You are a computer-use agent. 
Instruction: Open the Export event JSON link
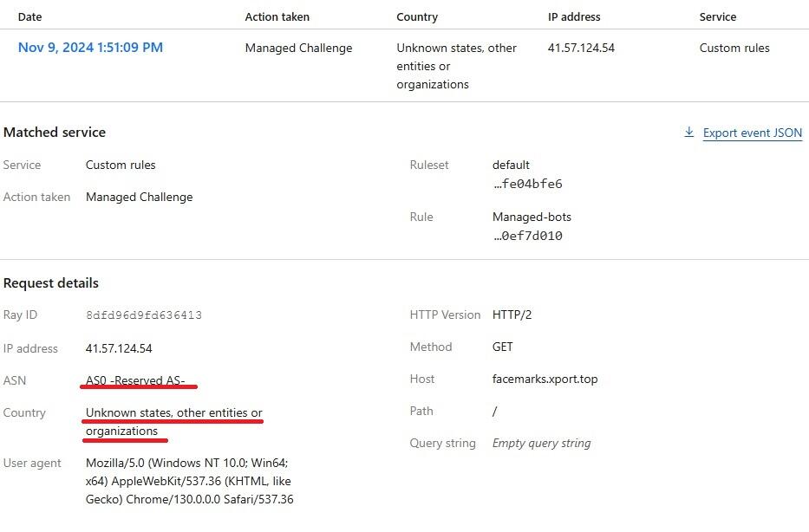753,133
